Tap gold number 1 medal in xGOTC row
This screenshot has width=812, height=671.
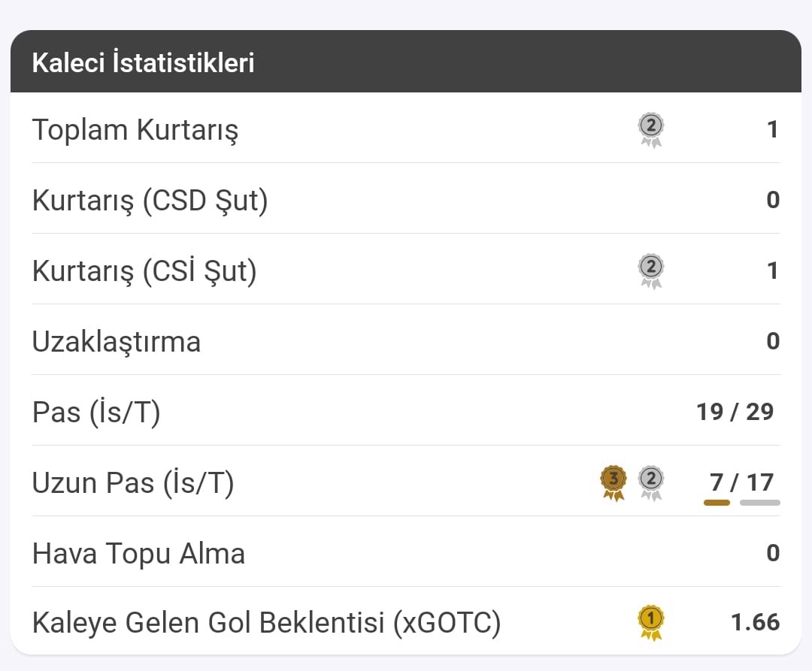(x=651, y=622)
